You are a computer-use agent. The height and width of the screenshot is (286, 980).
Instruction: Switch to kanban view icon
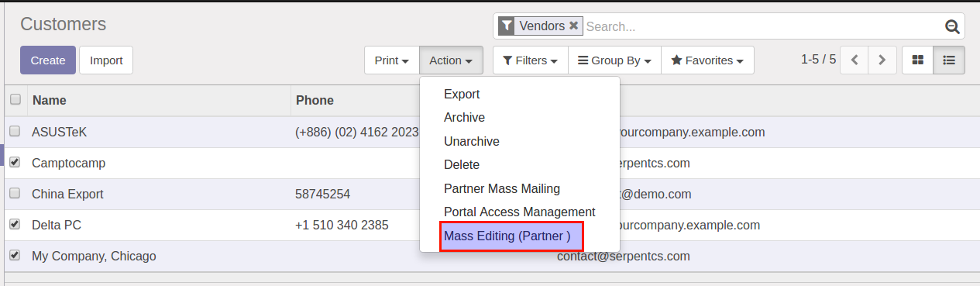[x=918, y=60]
